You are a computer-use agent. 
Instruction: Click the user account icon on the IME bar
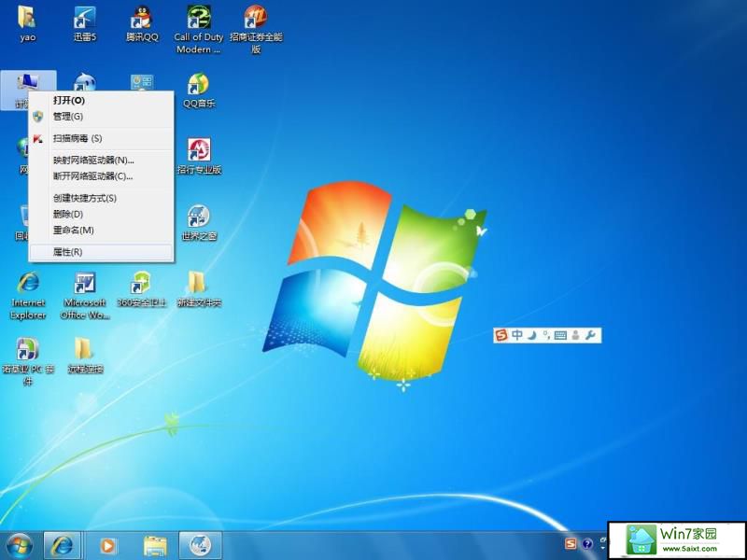575,335
